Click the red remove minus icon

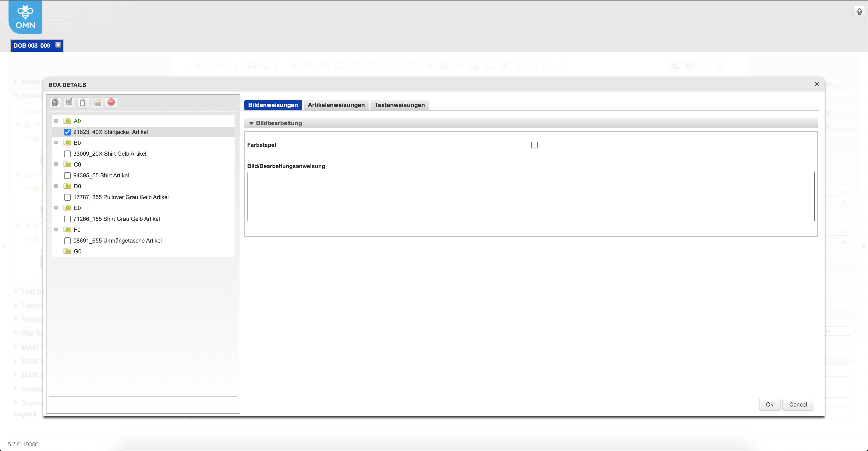click(x=111, y=102)
